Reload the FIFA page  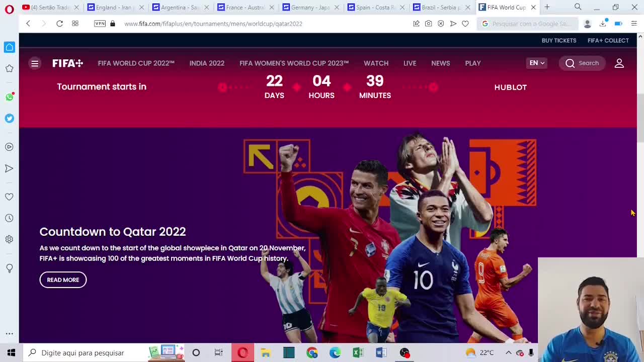pyautogui.click(x=59, y=24)
